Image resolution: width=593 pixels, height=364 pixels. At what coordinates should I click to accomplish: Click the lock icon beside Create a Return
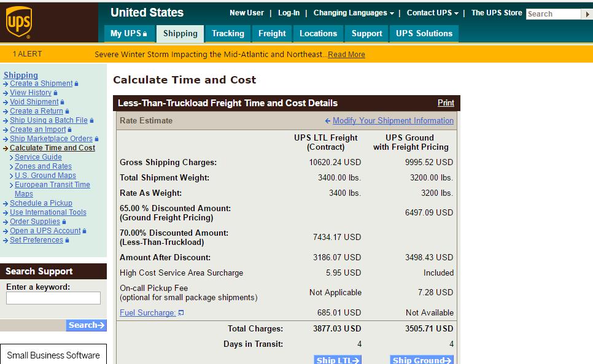(67, 111)
